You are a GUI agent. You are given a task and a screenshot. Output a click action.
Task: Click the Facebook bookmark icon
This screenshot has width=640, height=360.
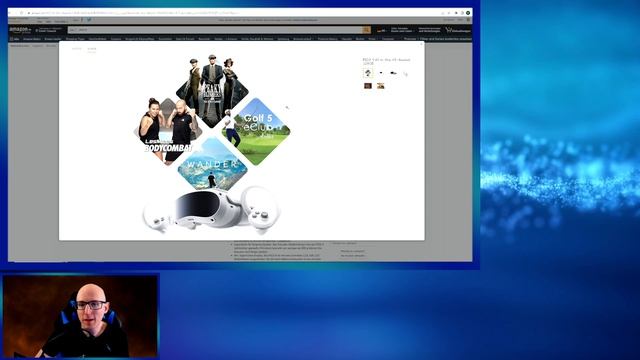coord(82,20)
